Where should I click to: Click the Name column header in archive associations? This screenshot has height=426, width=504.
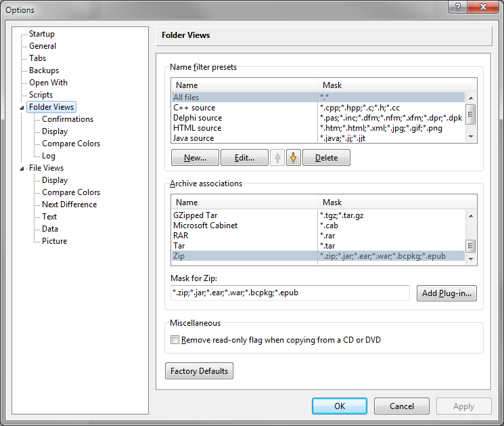tap(245, 203)
